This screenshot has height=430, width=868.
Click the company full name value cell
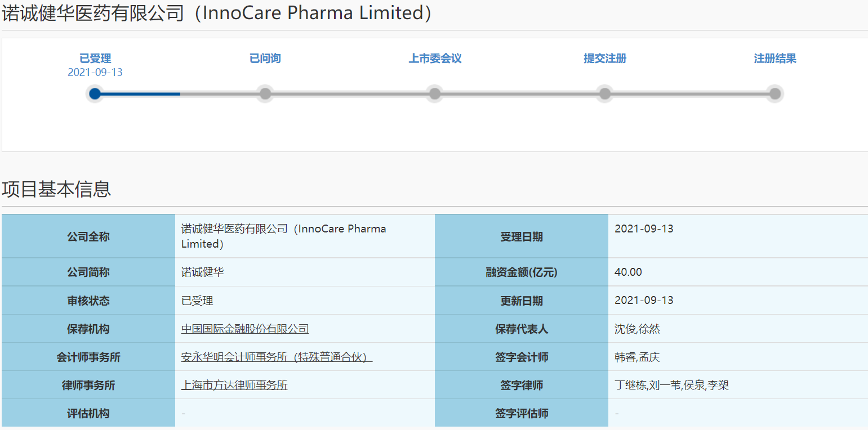[x=305, y=236]
